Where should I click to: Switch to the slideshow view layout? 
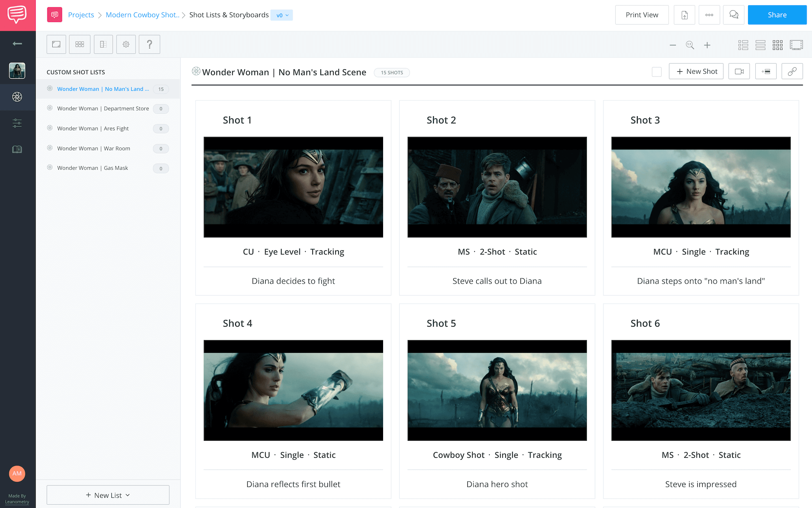point(796,45)
